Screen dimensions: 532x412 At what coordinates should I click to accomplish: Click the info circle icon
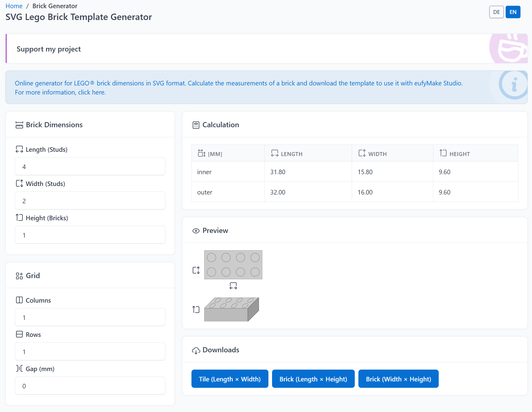tap(514, 85)
